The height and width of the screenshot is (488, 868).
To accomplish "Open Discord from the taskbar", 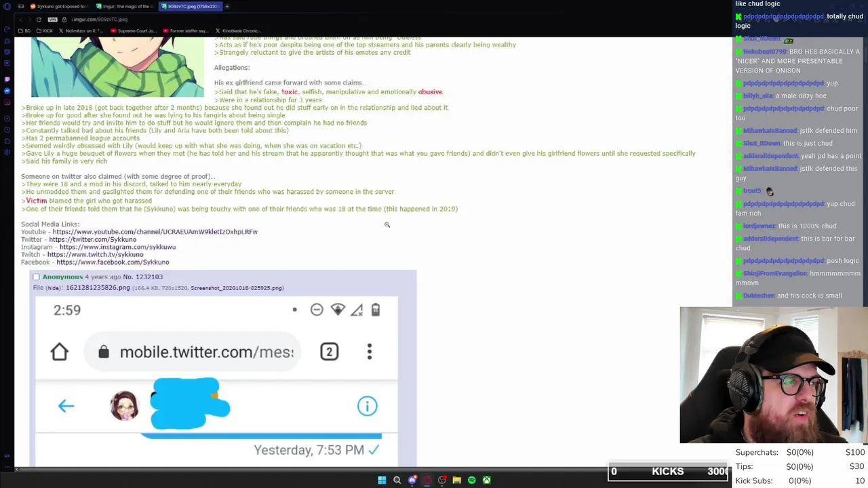I will pos(412,480).
